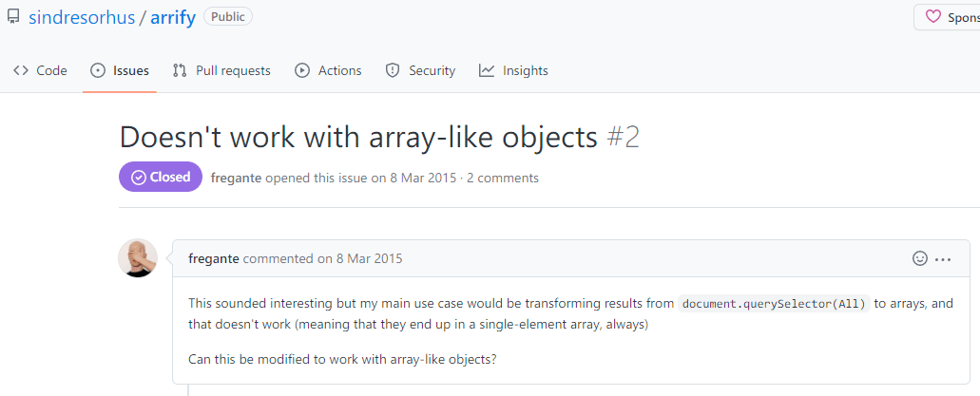The width and height of the screenshot is (980, 396).
Task: Click 'Can this be modified' question text
Action: [342, 361]
